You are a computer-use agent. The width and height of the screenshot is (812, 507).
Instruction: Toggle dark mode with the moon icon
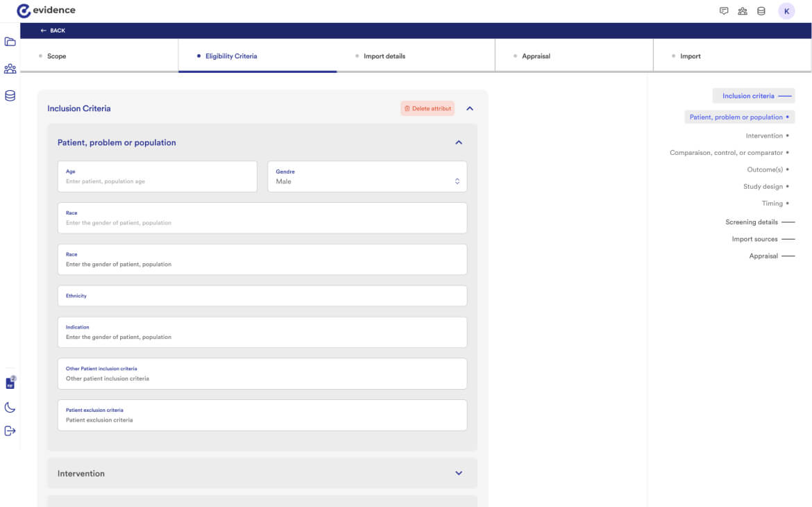tap(10, 407)
